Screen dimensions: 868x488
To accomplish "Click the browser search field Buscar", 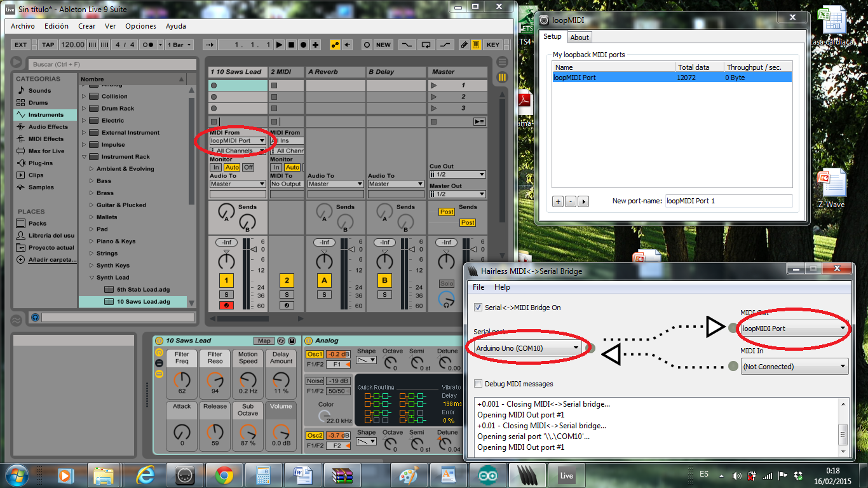I will coord(112,64).
